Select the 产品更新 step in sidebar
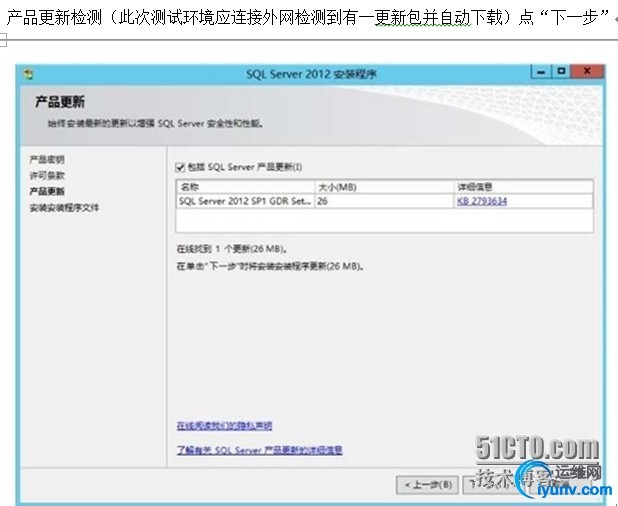Image resolution: width=618 pixels, height=506 pixels. tap(47, 192)
